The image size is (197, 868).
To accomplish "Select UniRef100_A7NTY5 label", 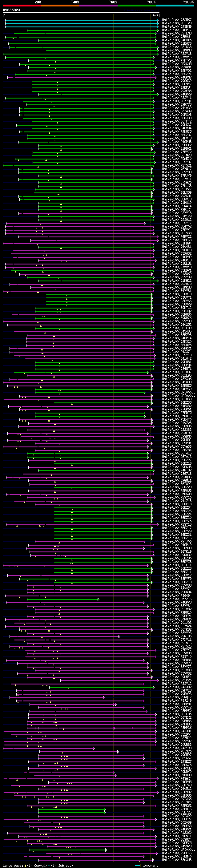I will 177,61.
